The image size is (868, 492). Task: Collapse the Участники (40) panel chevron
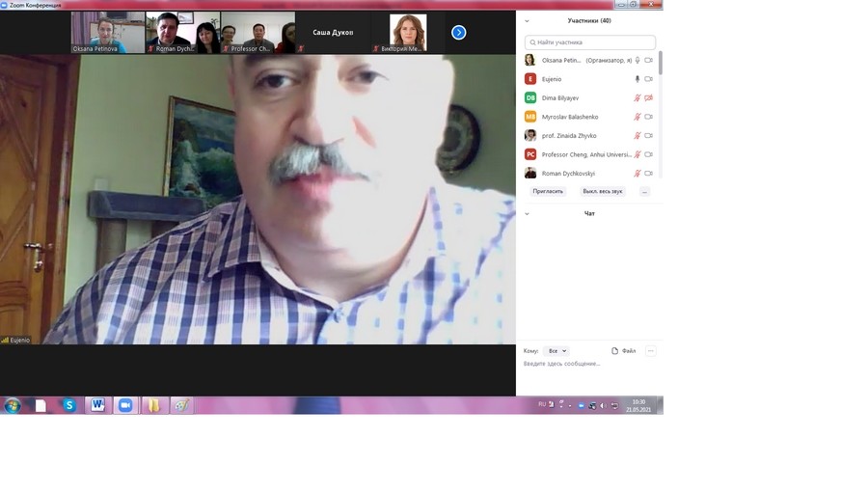(x=527, y=21)
